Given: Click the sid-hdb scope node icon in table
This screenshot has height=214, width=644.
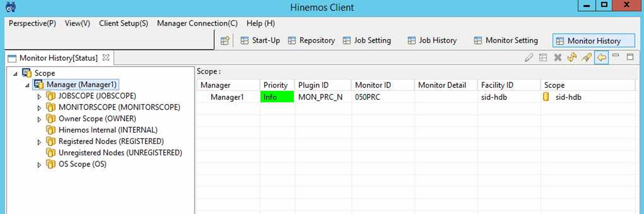Looking at the screenshot, I should [x=546, y=97].
